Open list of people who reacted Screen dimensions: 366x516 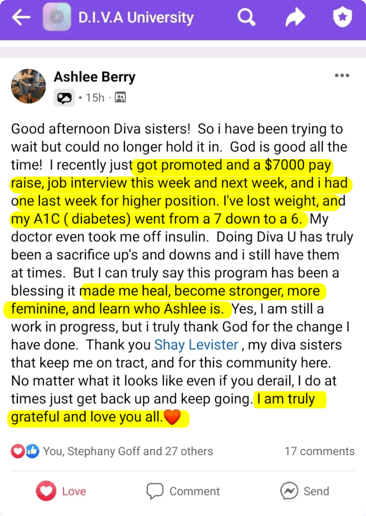coord(128,451)
